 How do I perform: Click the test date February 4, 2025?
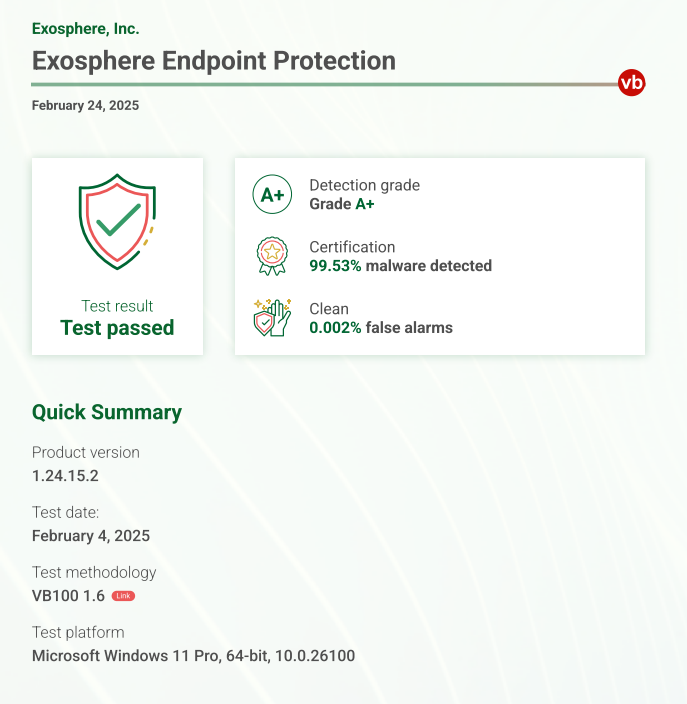pos(91,536)
